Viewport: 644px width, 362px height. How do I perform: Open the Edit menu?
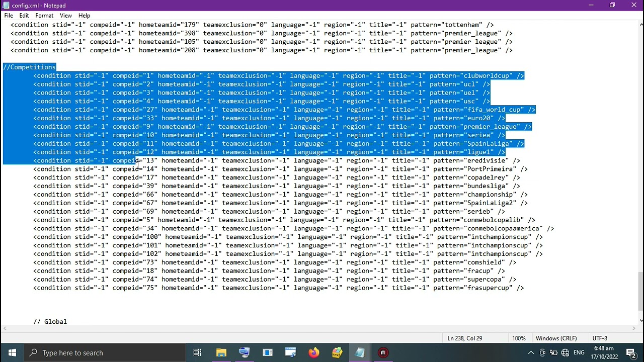pyautogui.click(x=24, y=16)
